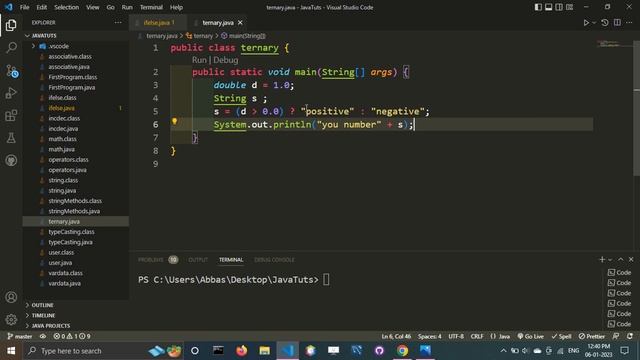
Task: Click the Ln 6, Col 46 status item
Action: tap(396, 336)
